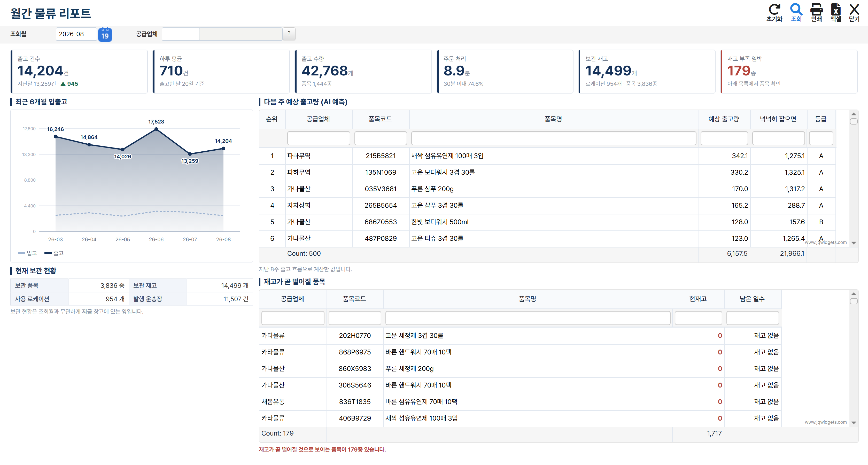Sort forecast grid by 넉넉히 잡으면 header

coord(778,119)
